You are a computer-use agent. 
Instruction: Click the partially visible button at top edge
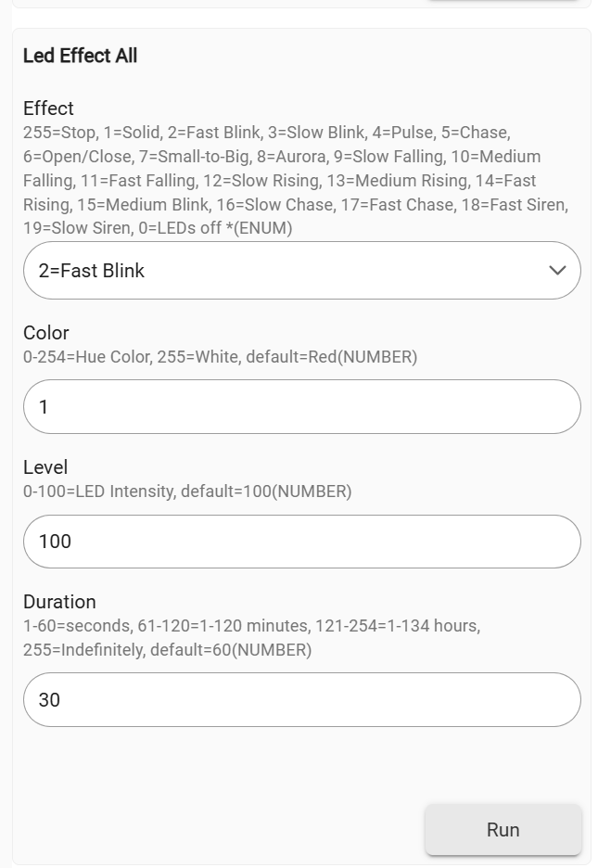[x=503, y=1]
